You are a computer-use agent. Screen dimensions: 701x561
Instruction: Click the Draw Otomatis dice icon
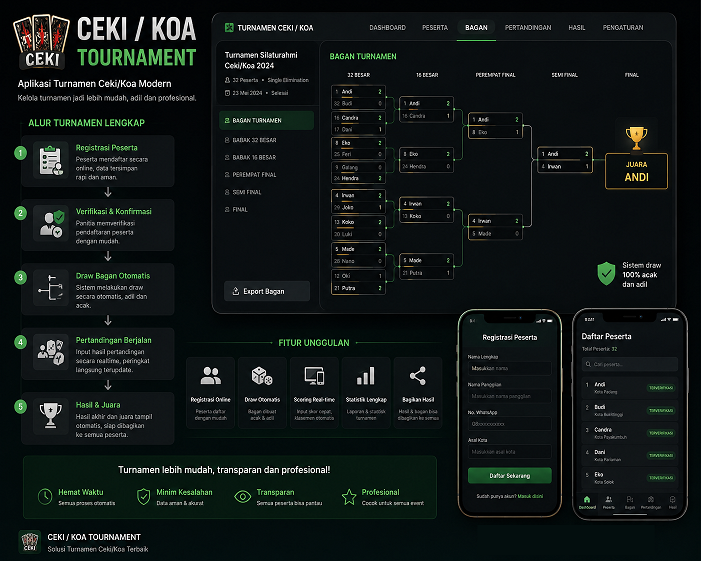coord(262,376)
